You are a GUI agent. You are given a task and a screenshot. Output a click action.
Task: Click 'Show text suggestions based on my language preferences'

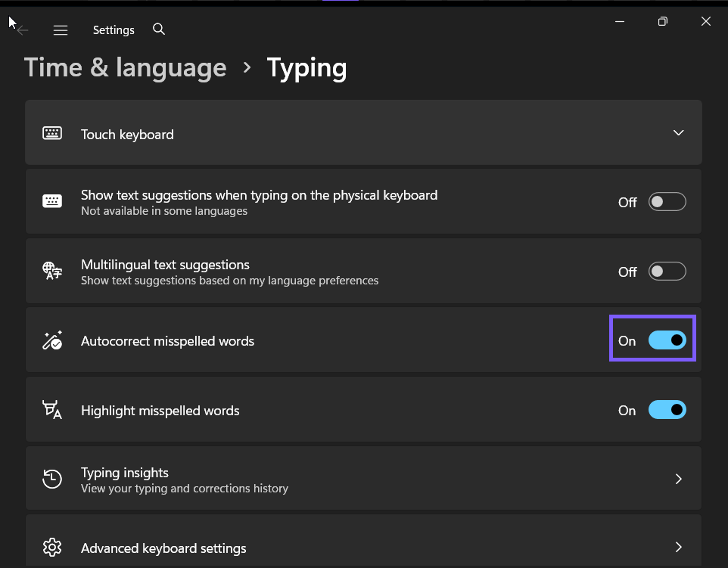coord(230,281)
